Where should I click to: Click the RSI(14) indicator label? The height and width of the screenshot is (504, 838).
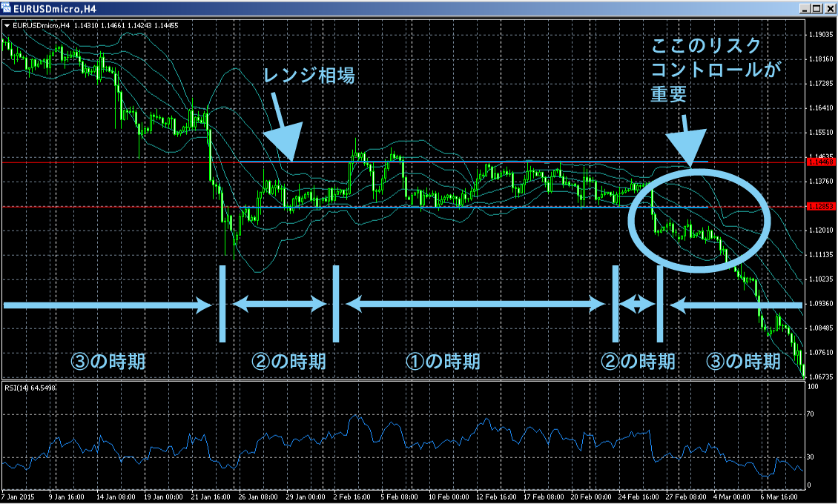pos(30,388)
